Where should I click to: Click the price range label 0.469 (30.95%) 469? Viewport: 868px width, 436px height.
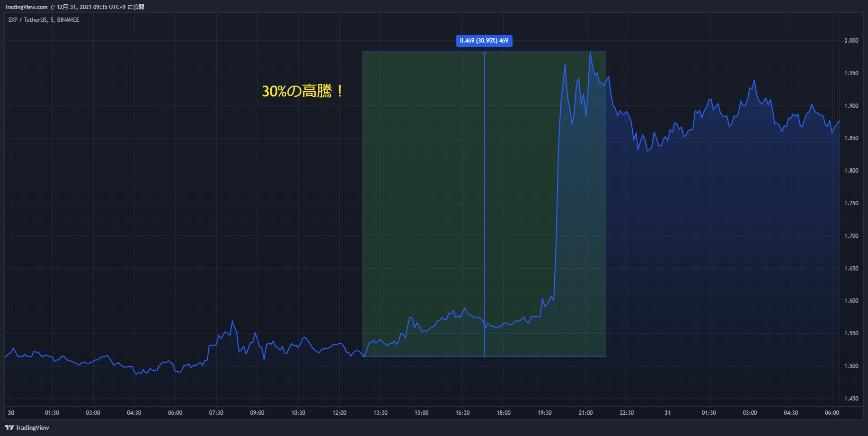click(x=484, y=41)
